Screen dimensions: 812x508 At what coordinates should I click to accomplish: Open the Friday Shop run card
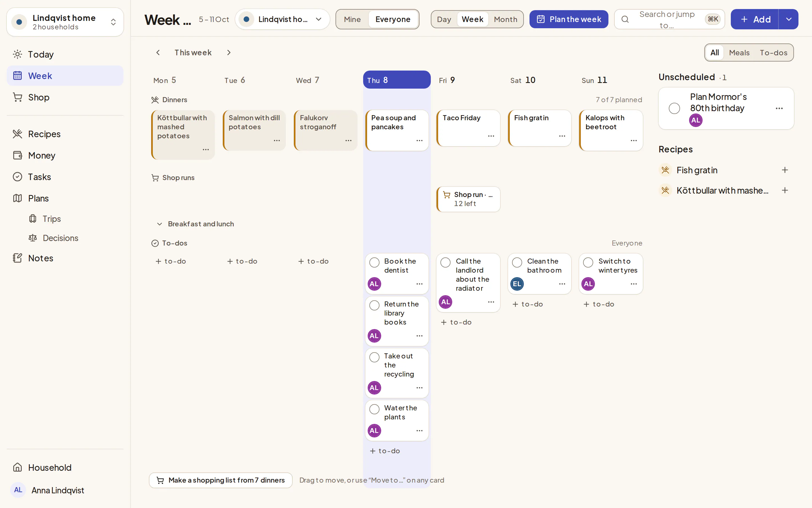[468, 199]
